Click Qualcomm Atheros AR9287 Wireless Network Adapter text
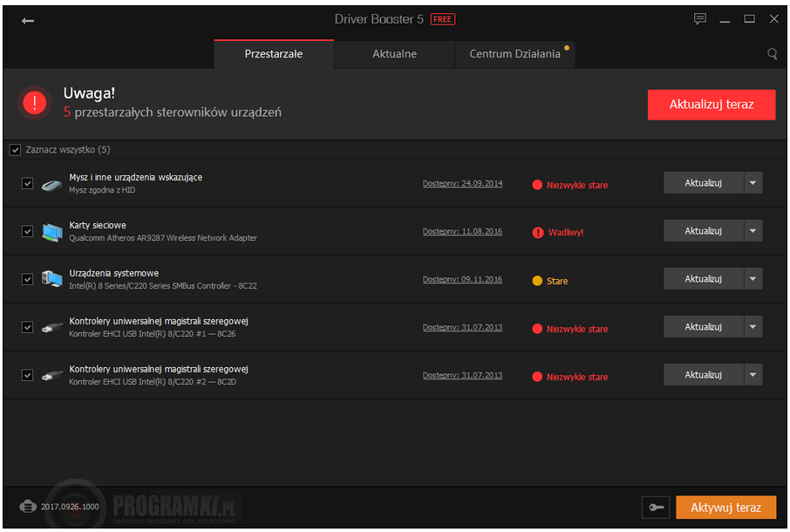790x532 pixels. [x=163, y=238]
